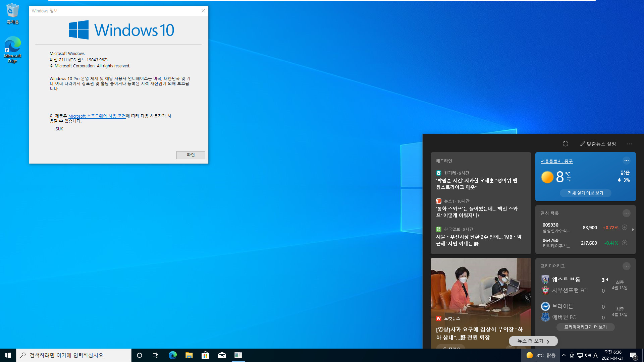Open the Windows Start menu

(x=8, y=355)
